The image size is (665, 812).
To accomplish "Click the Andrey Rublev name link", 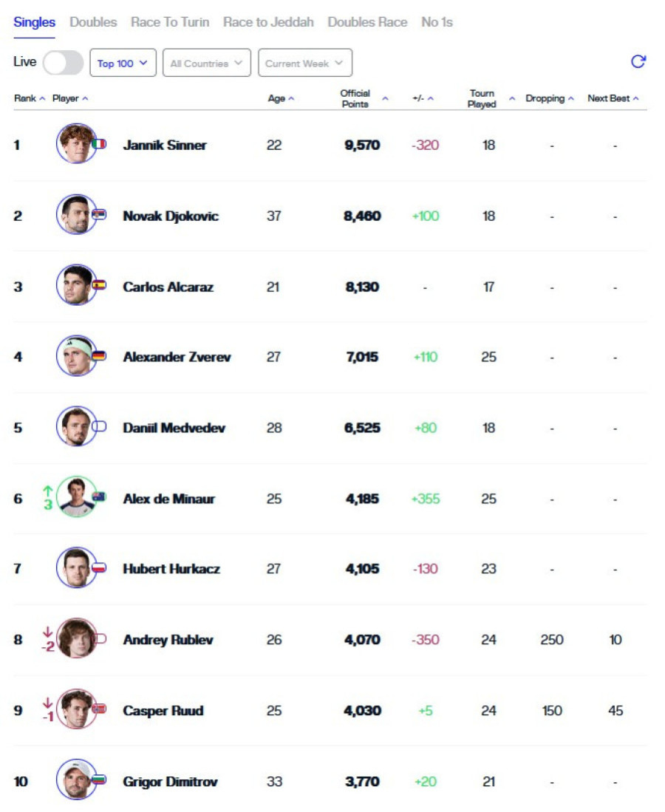I will 168,640.
